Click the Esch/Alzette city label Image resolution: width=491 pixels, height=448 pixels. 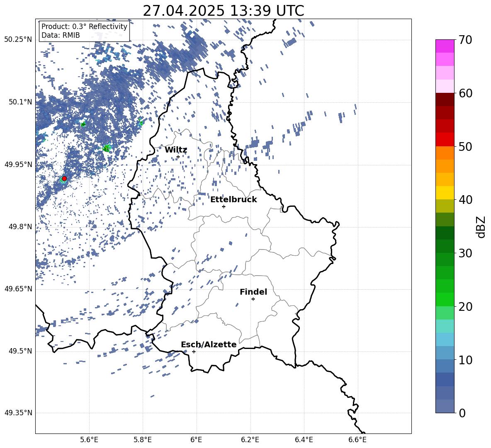209,344
